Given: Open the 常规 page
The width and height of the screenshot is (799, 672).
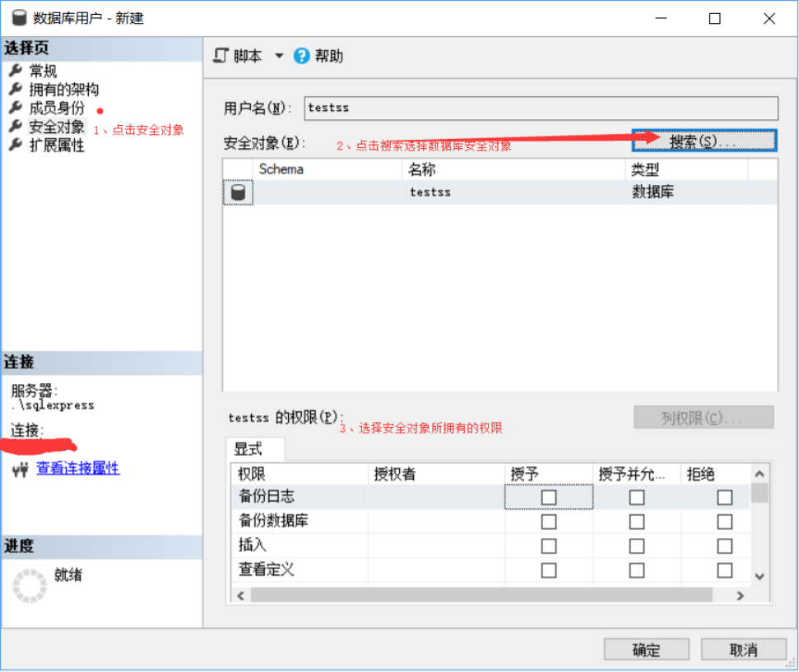Looking at the screenshot, I should coord(43,71).
